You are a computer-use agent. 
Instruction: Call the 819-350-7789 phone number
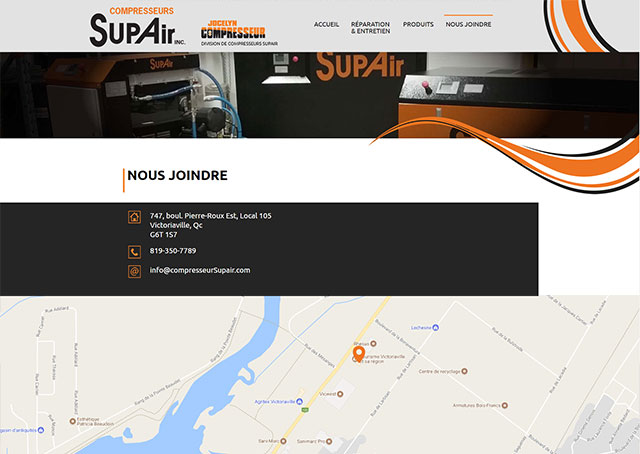173,251
